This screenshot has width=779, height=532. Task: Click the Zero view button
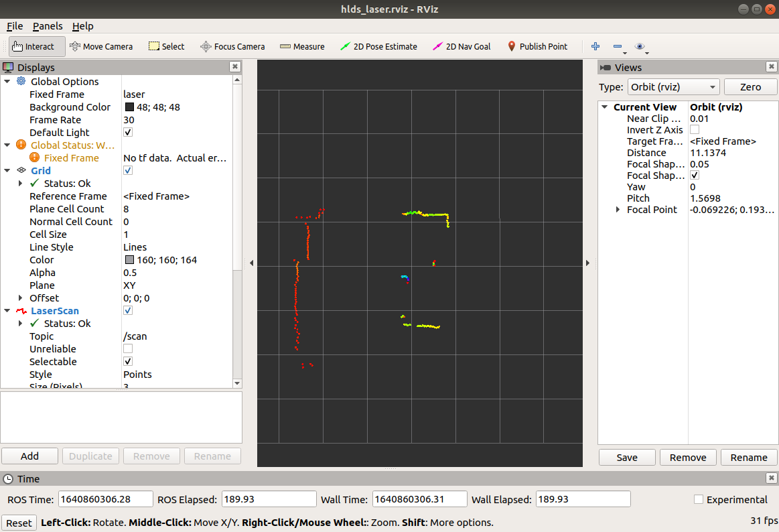pyautogui.click(x=750, y=87)
